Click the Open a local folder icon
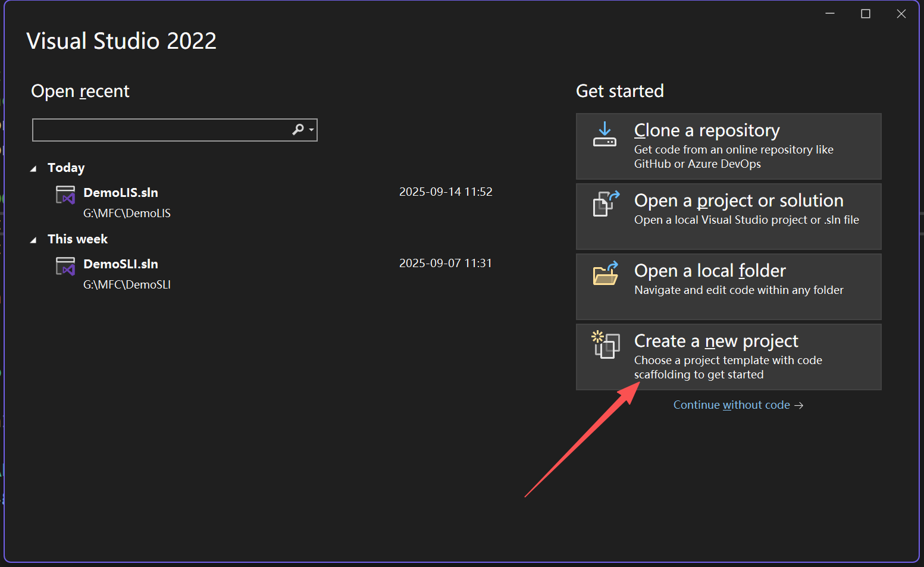 (606, 274)
